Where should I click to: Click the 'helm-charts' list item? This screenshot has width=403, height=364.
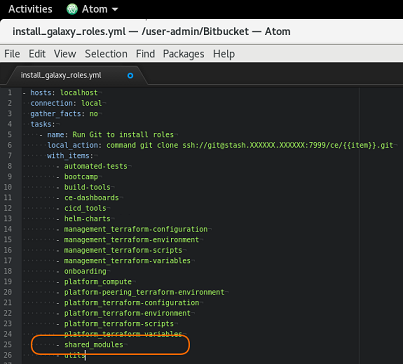coord(87,219)
